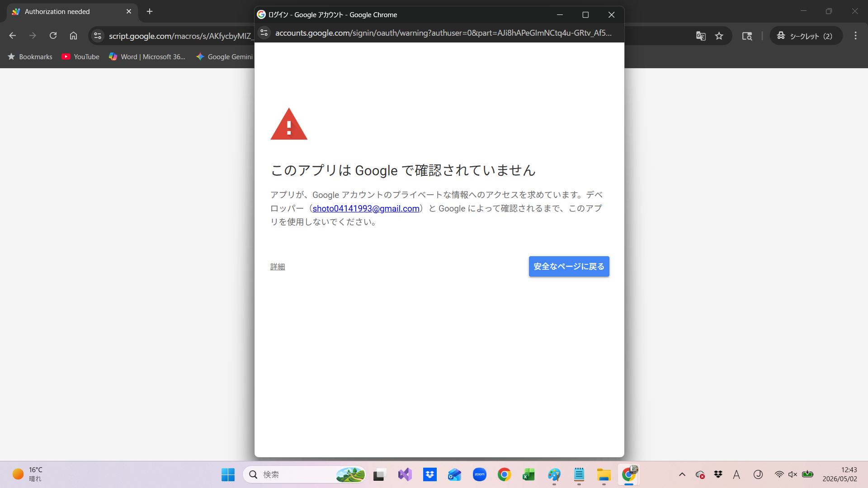Toggle the IME input mode A indicator
This screenshot has width=868, height=488.
(736, 474)
